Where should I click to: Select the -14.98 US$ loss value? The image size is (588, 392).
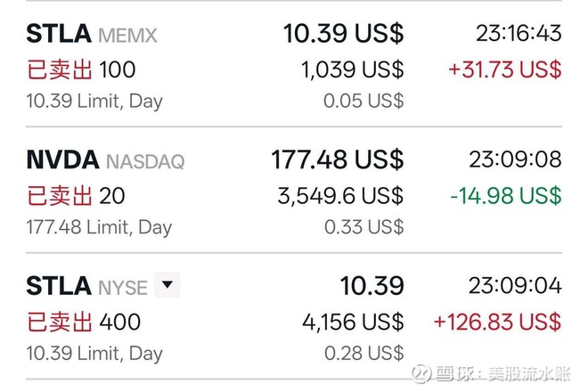pos(505,195)
